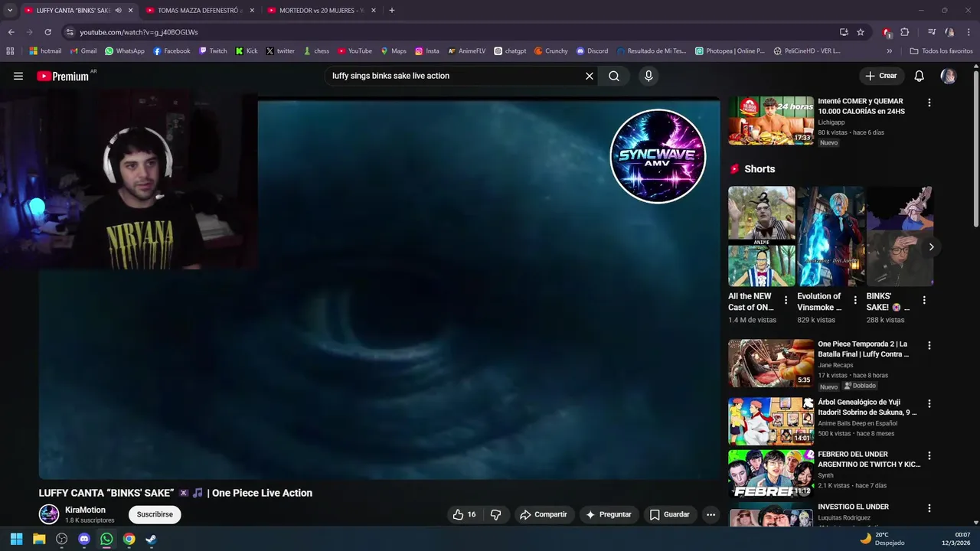Screen dimensions: 980x551
Task: Install the YouTube app from the address bar
Action: click(844, 32)
